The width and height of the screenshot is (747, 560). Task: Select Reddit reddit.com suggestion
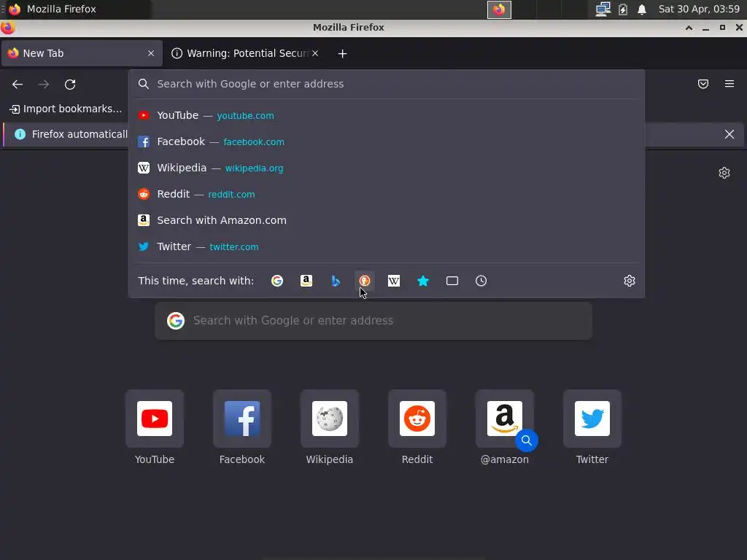pos(387,194)
